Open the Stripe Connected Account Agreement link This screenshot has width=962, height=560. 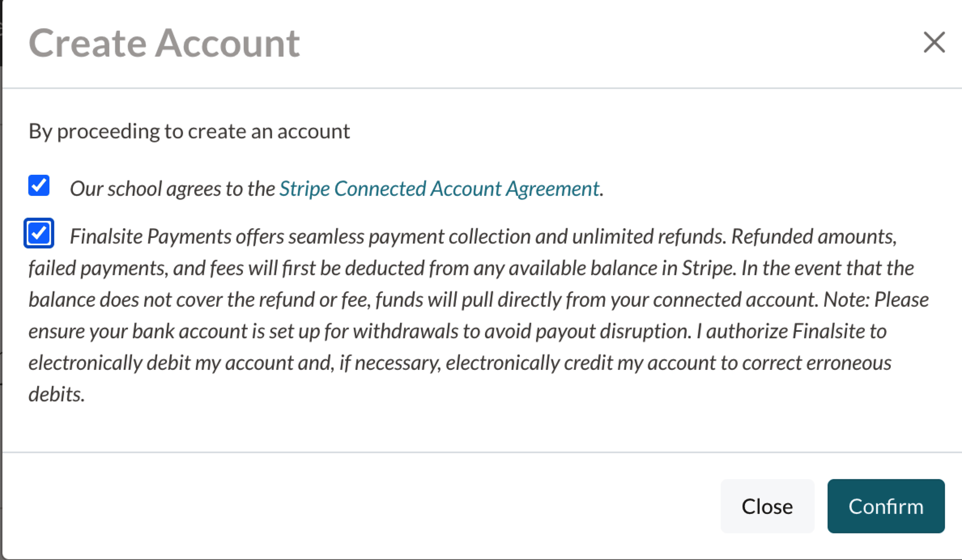(x=439, y=189)
